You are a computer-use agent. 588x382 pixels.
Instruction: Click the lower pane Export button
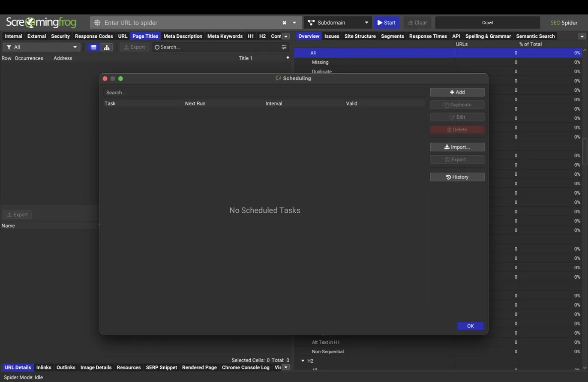point(18,214)
